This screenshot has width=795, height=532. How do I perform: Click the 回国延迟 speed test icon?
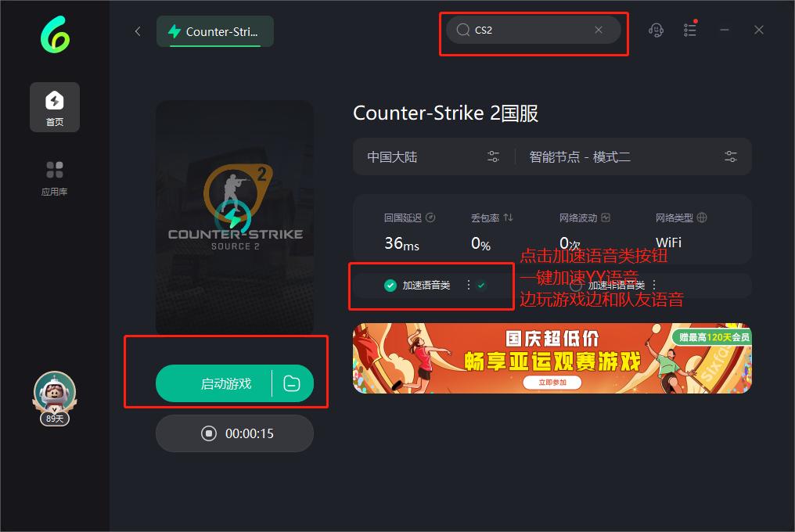coord(430,217)
